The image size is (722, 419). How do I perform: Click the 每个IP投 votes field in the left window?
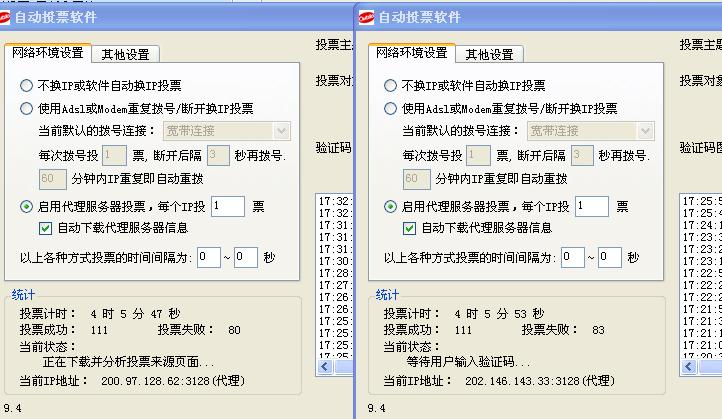[x=228, y=206]
